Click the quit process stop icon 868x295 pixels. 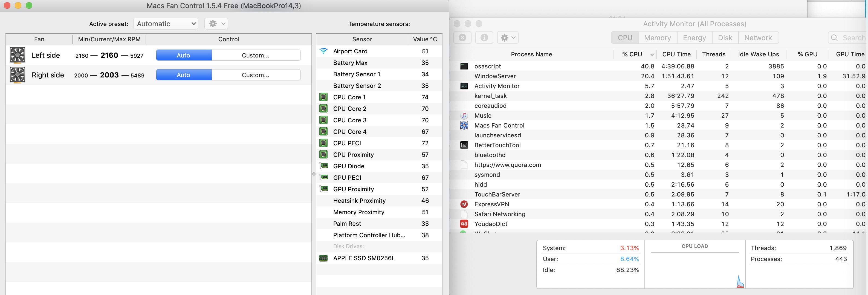click(462, 38)
